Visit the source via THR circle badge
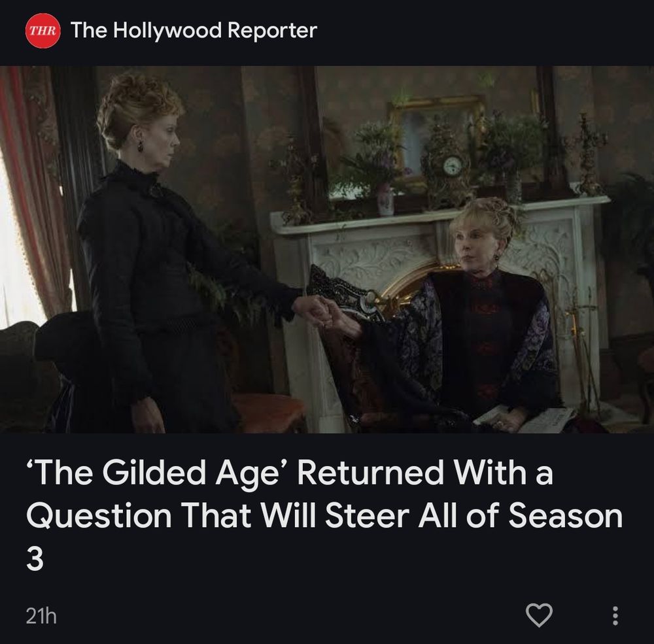The image size is (654, 644). [43, 31]
